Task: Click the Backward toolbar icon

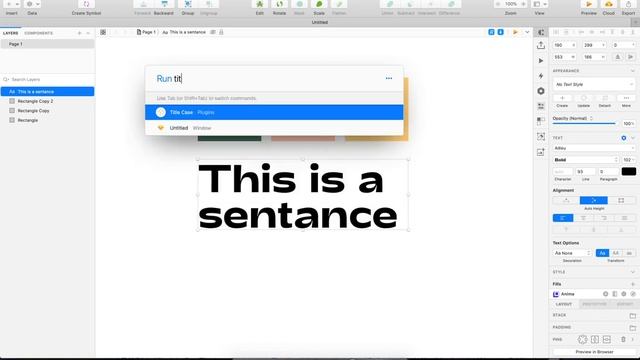Action: 164,4
